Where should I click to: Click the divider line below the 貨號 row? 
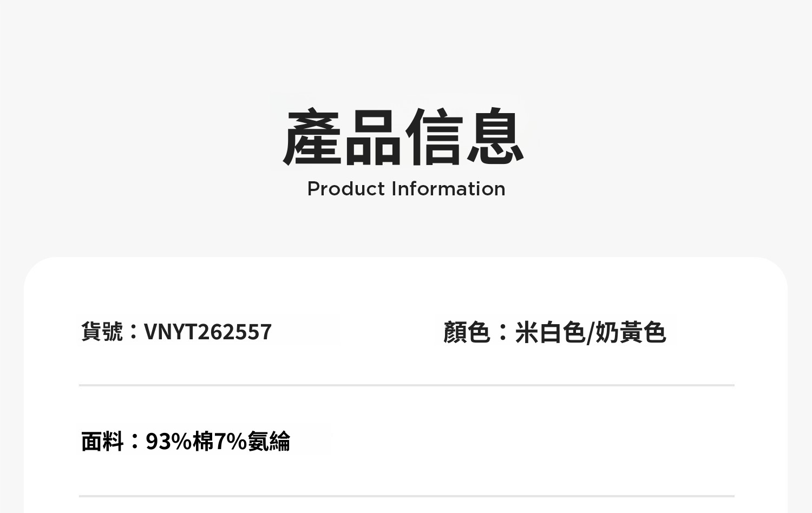(407, 385)
